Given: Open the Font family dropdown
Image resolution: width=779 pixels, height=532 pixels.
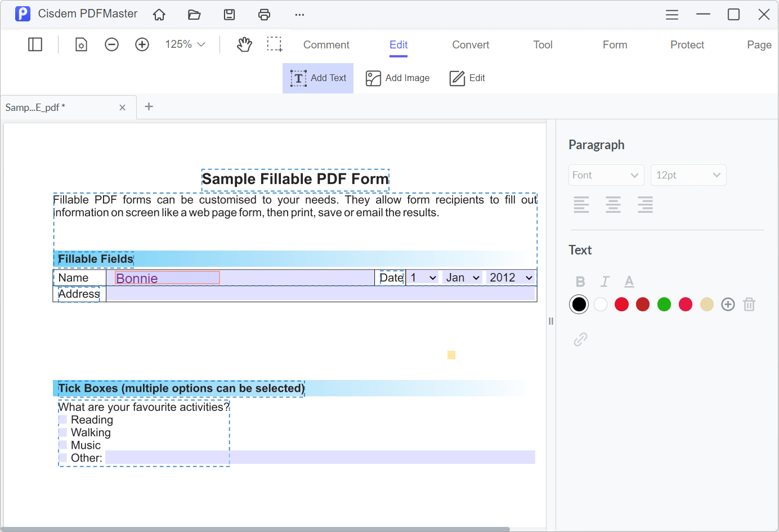Looking at the screenshot, I should tap(606, 175).
